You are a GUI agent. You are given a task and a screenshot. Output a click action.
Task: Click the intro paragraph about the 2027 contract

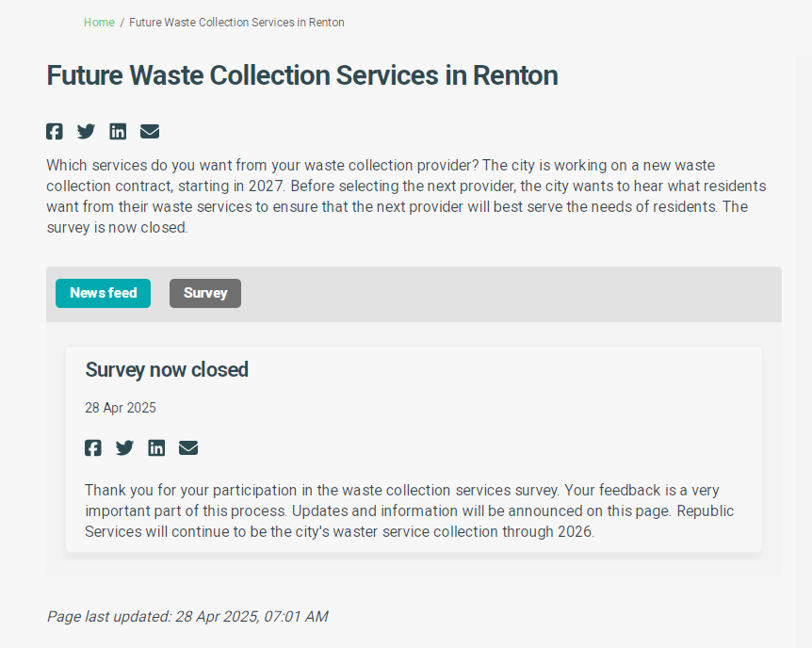click(x=405, y=197)
